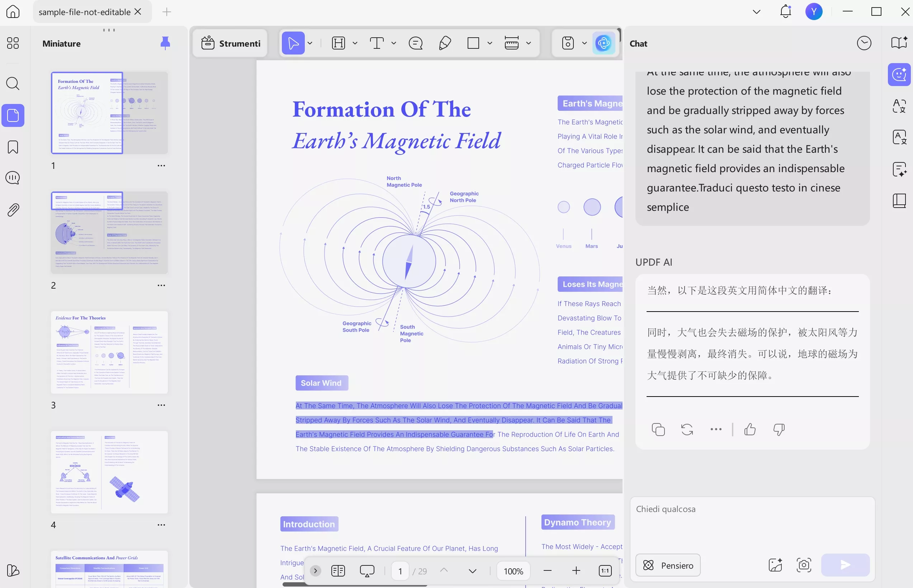Open options menu for page 4 thumbnail
Screen dimensions: 913x588
pyautogui.click(x=161, y=525)
